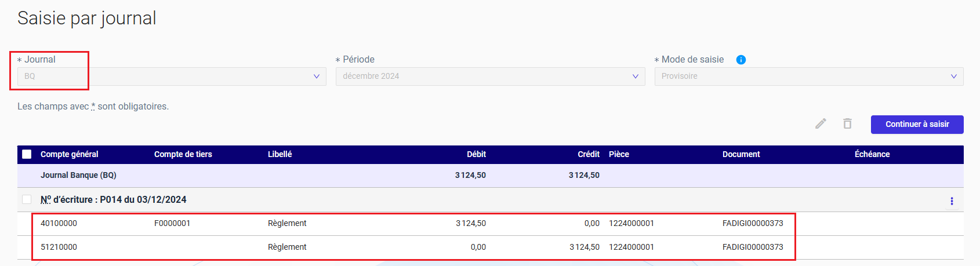Click the Débit column header
The image size is (980, 266).
[x=476, y=154]
